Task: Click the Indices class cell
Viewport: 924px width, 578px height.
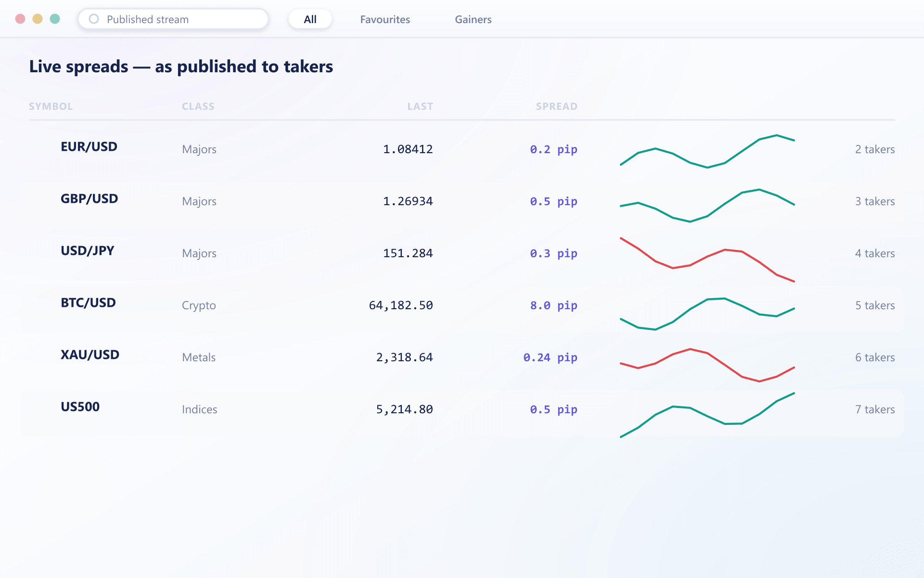Action: click(200, 409)
